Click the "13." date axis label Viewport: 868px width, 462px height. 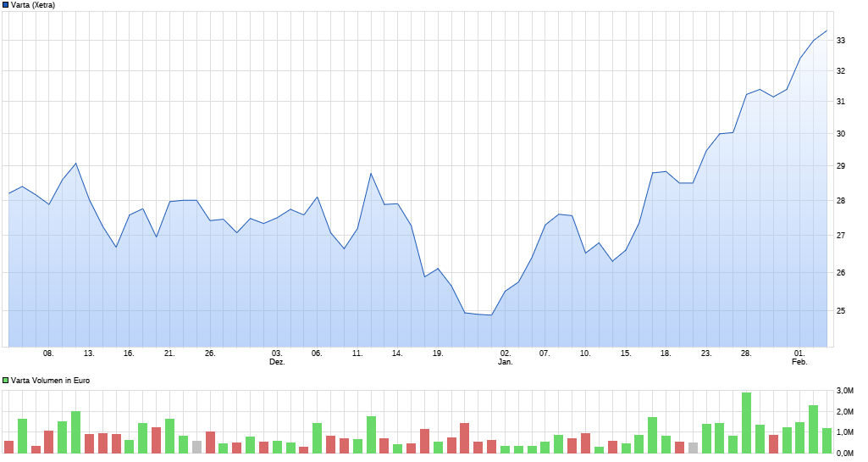(x=89, y=353)
